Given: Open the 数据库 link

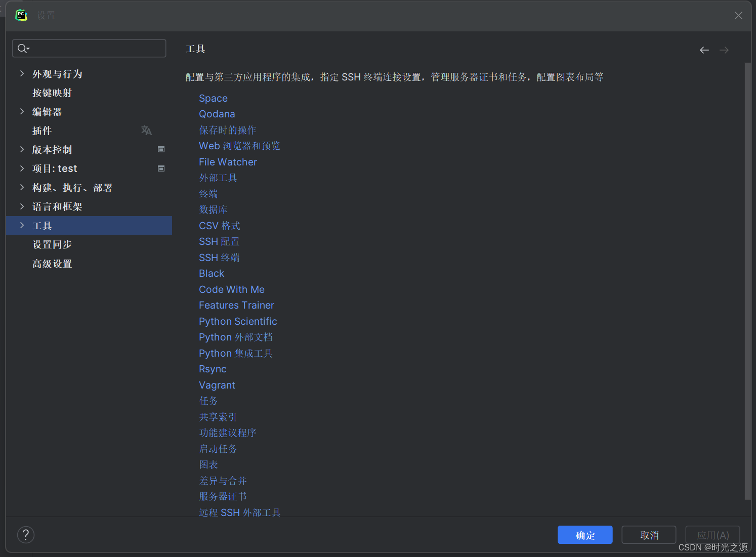Looking at the screenshot, I should pyautogui.click(x=213, y=209).
